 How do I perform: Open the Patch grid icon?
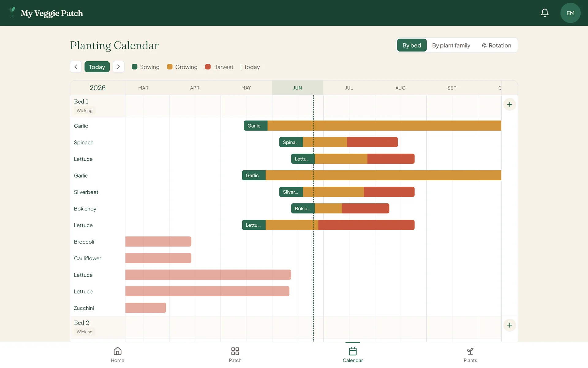(235, 351)
